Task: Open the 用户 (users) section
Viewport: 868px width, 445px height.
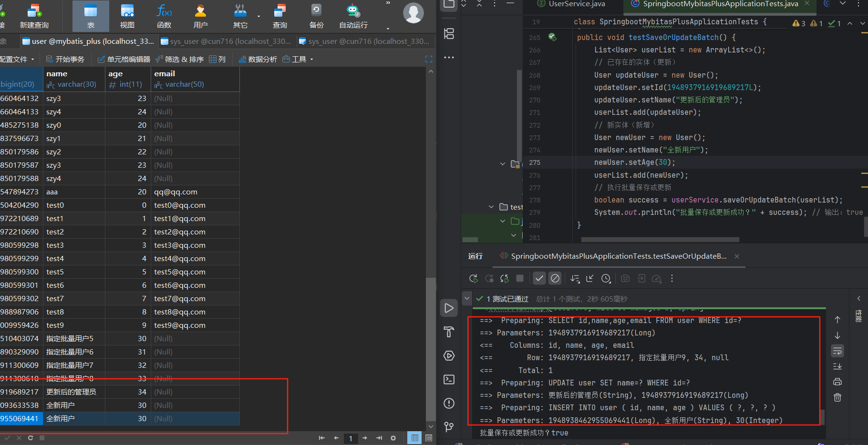Action: point(200,16)
